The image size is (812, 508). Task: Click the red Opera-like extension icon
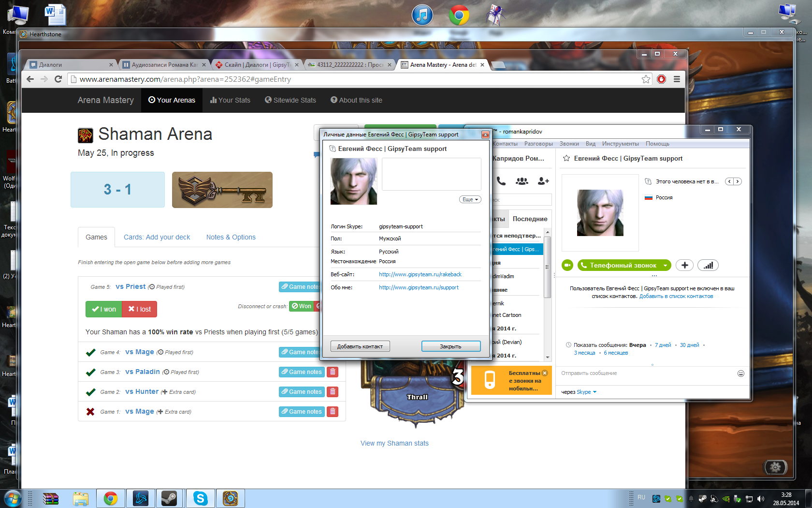[x=662, y=79]
